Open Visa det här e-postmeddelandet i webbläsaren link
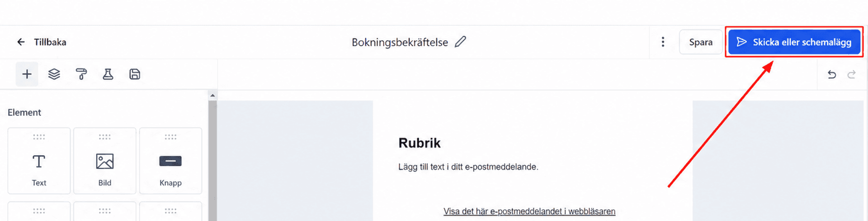The image size is (868, 221). 529,211
